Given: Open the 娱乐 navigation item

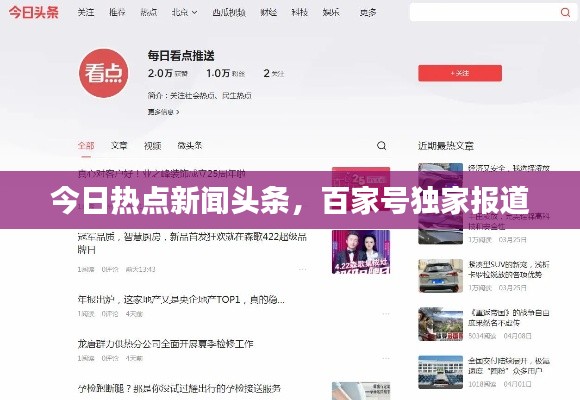Looking at the screenshot, I should (331, 12).
